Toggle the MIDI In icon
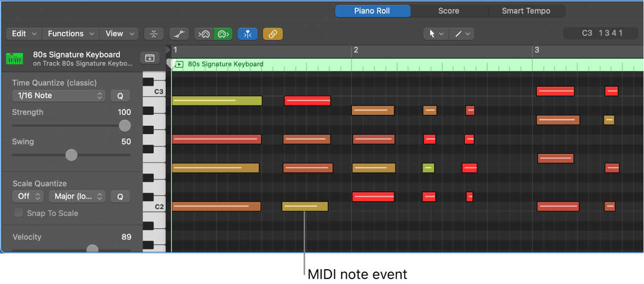Viewport: 644px width, 284px height. point(203,34)
